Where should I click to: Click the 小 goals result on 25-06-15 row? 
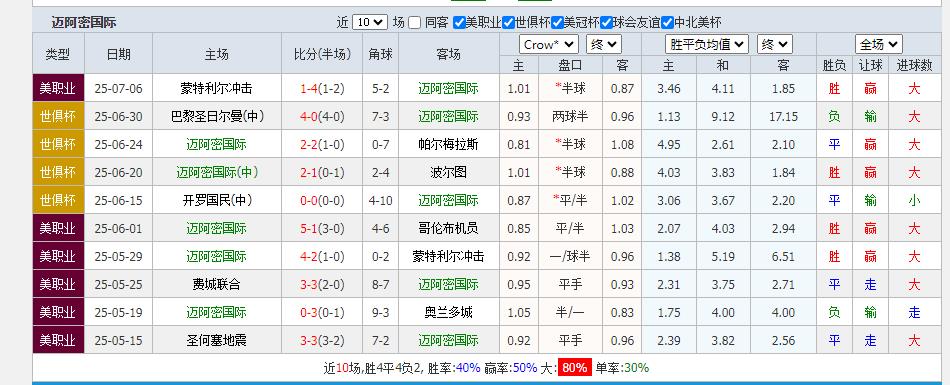(x=914, y=200)
